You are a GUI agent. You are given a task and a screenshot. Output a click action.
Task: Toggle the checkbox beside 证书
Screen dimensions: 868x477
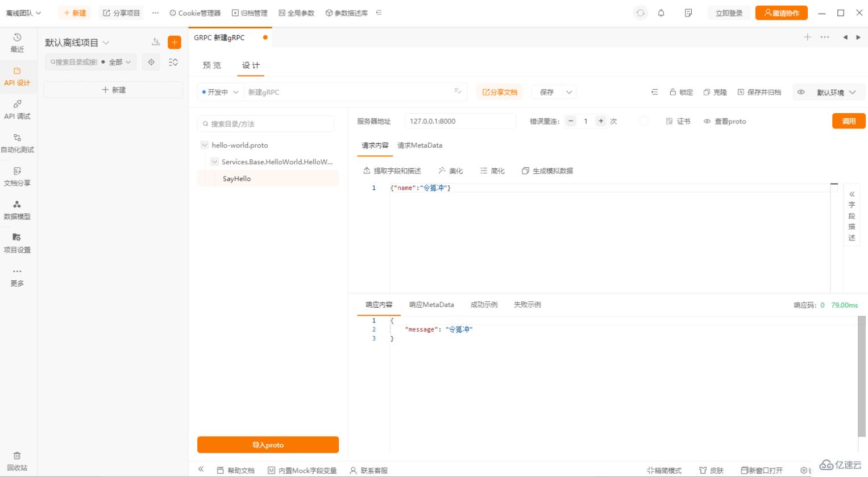click(x=643, y=121)
